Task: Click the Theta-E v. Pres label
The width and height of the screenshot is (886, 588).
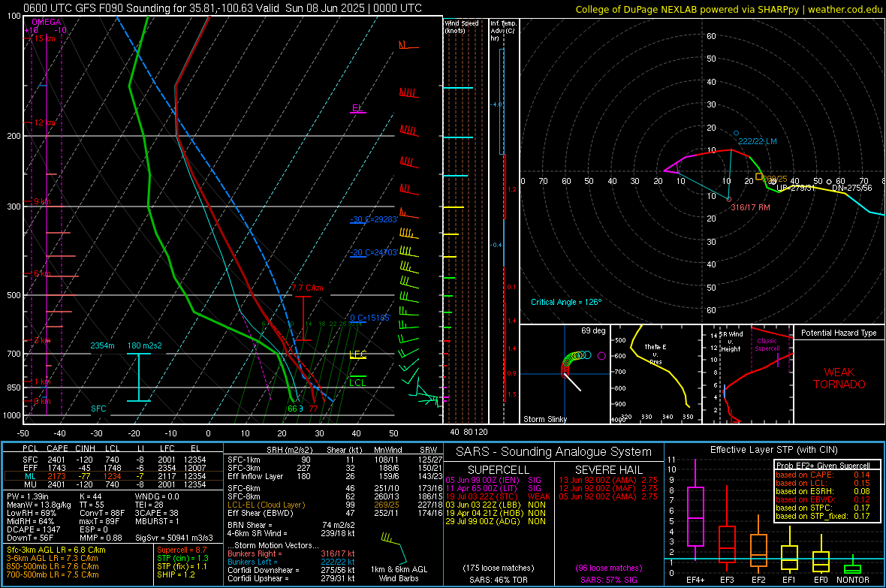Action: [655, 354]
